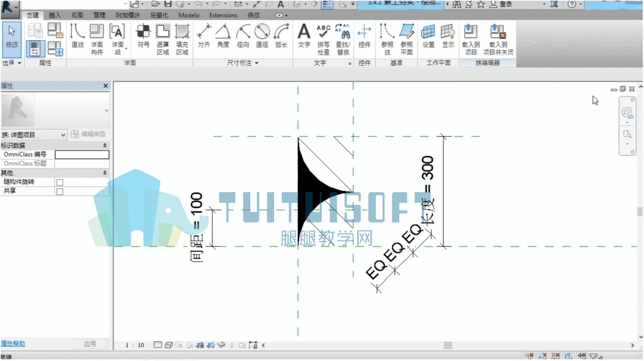Pick the 弧长 arc length dimension tool
The image size is (644, 361).
(x=281, y=37)
